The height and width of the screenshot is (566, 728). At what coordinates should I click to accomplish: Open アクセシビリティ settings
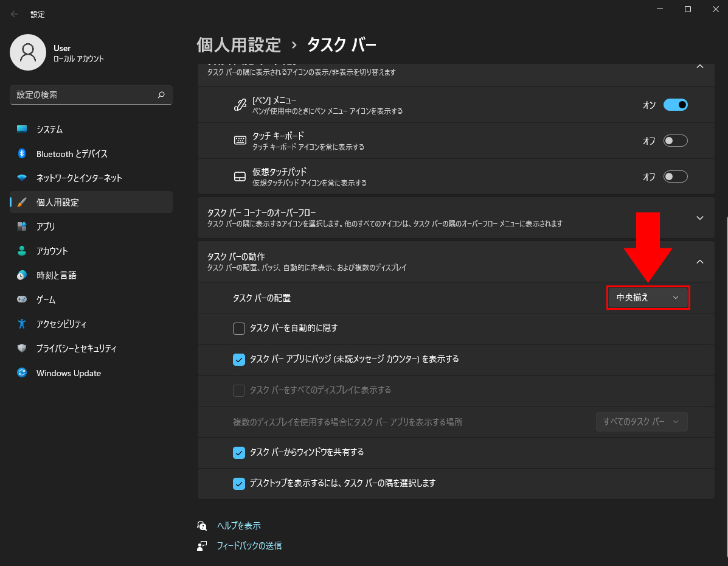[91, 324]
